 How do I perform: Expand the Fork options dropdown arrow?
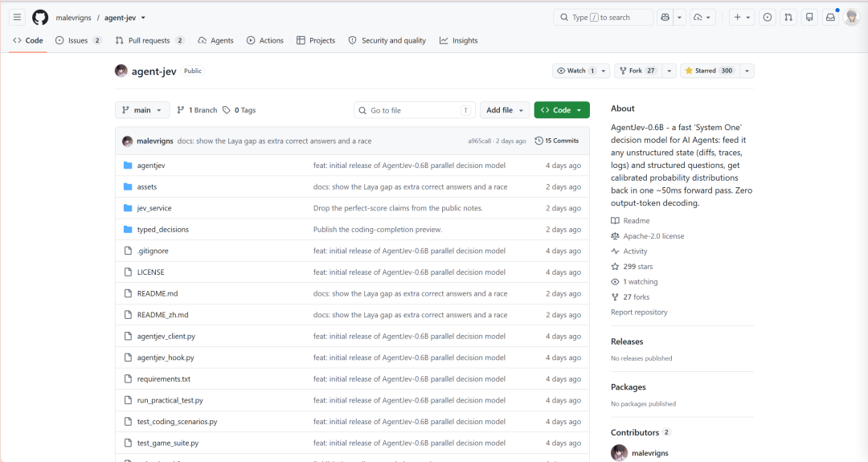point(669,71)
